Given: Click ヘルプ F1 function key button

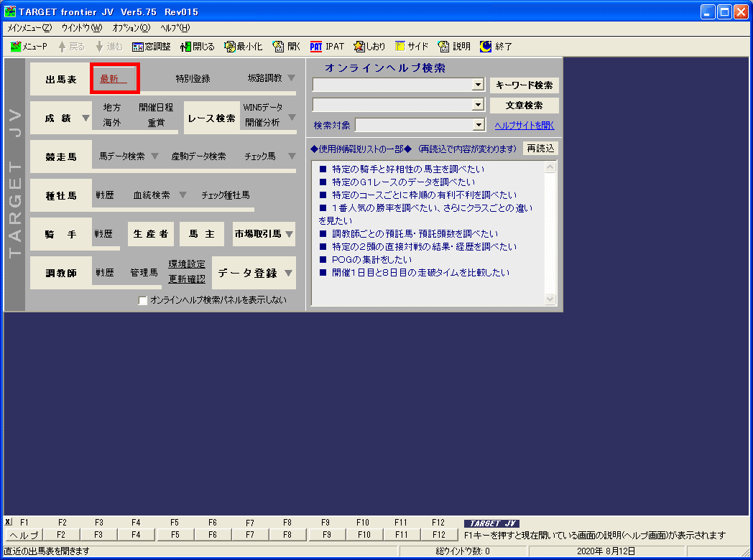Looking at the screenshot, I should click(24, 535).
